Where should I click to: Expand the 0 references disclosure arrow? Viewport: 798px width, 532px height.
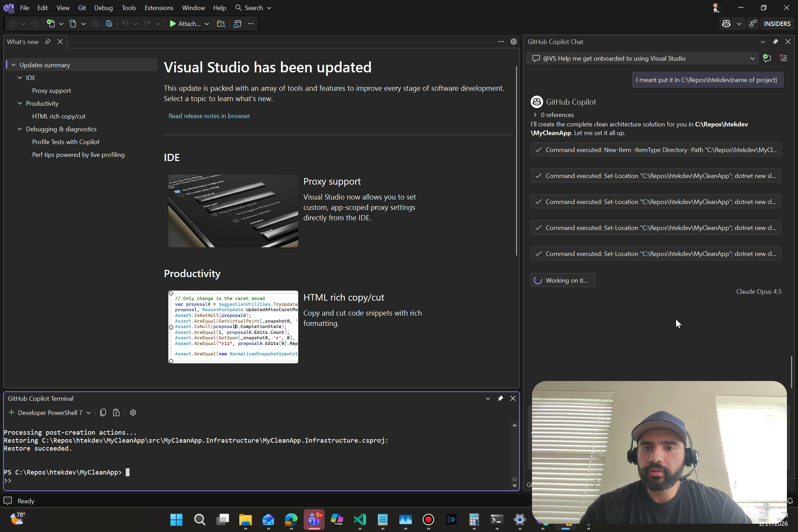point(535,115)
